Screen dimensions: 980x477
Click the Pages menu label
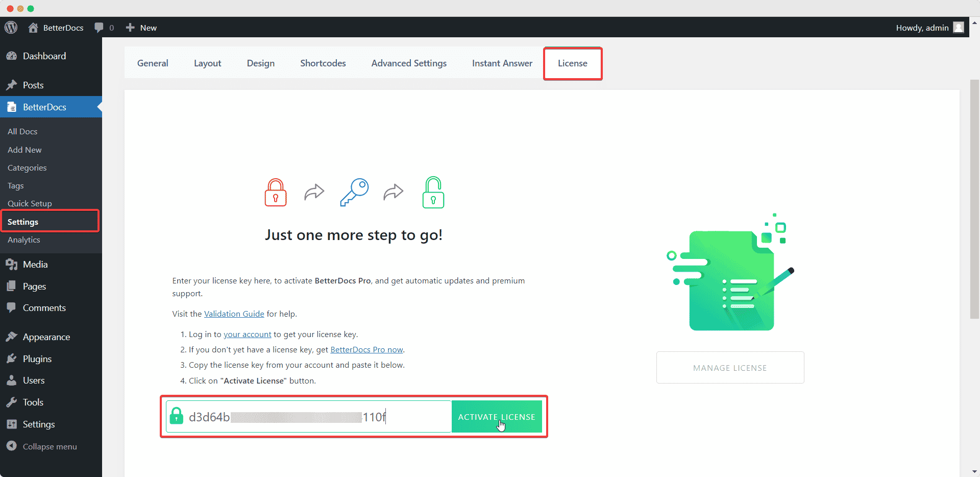(34, 287)
